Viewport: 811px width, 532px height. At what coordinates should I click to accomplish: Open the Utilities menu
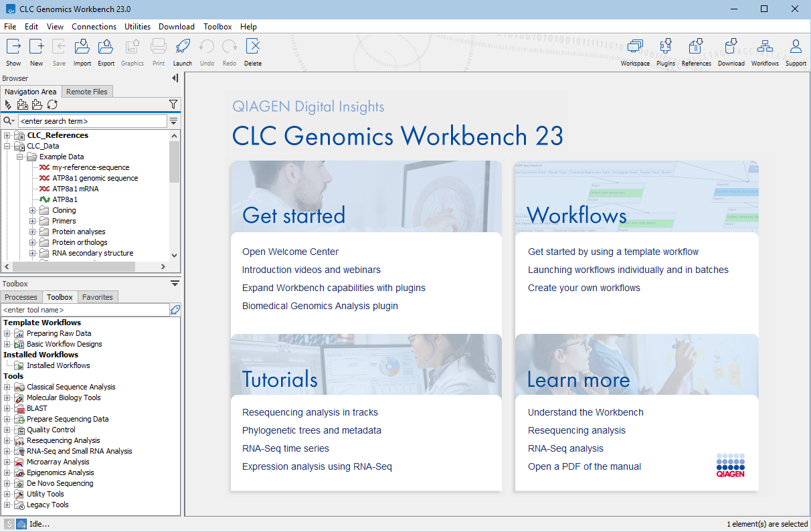click(137, 27)
